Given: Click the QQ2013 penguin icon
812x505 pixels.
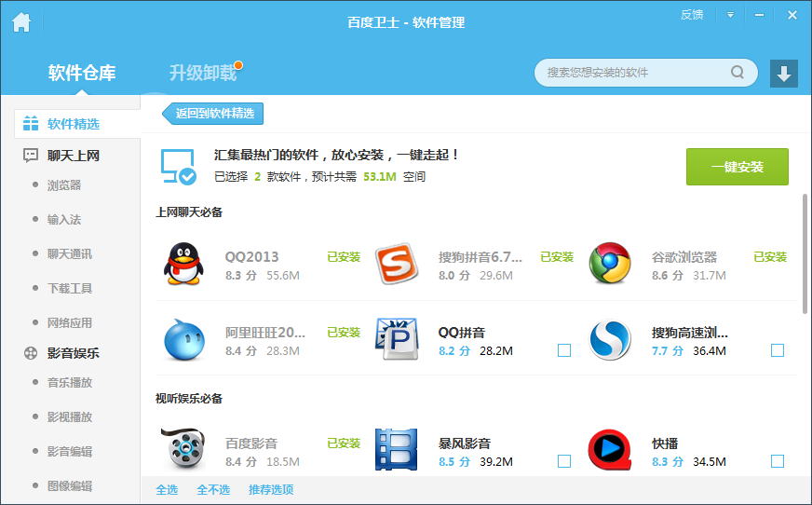Looking at the screenshot, I should pyautogui.click(x=183, y=265).
